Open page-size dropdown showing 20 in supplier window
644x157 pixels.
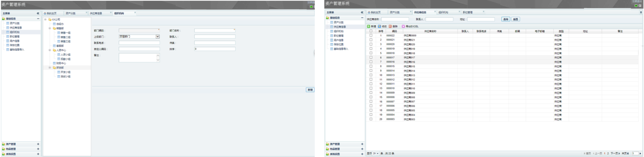tap(376, 153)
